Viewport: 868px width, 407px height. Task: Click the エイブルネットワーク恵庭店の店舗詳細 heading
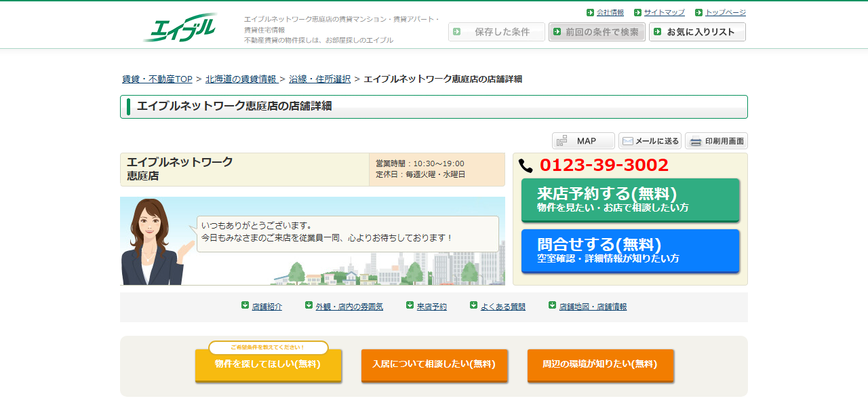[x=234, y=106]
